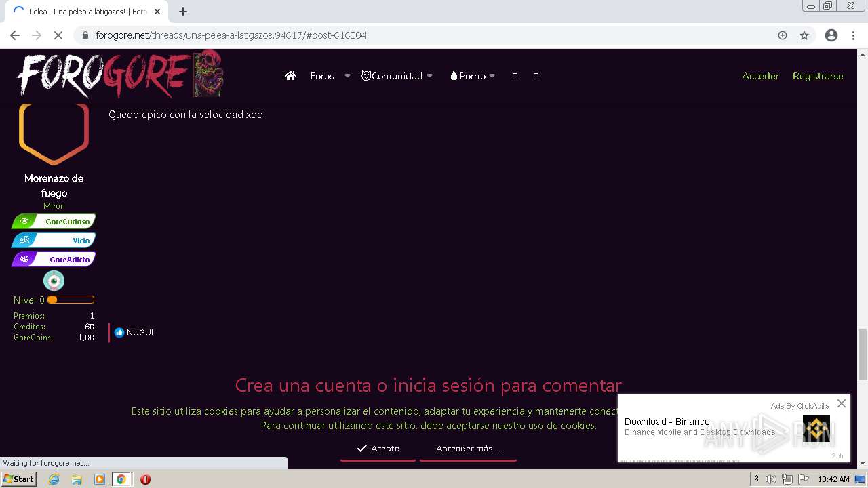This screenshot has height=488, width=868.
Task: Click the add-to-page plus icon in the address bar
Action: [x=783, y=35]
